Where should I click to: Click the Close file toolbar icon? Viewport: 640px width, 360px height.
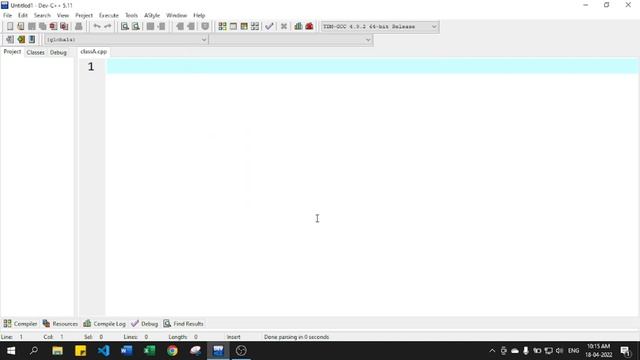[x=53, y=27]
